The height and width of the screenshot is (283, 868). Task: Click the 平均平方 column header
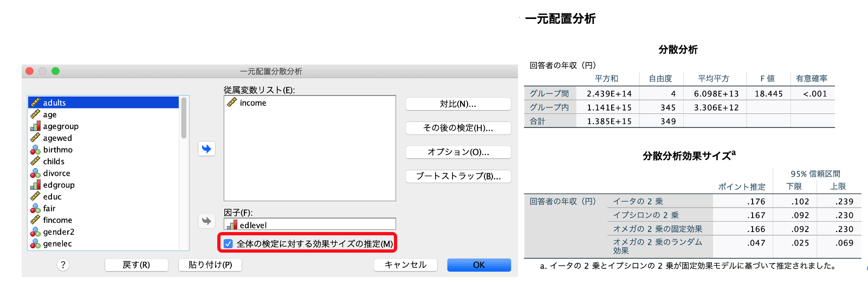[x=714, y=79]
